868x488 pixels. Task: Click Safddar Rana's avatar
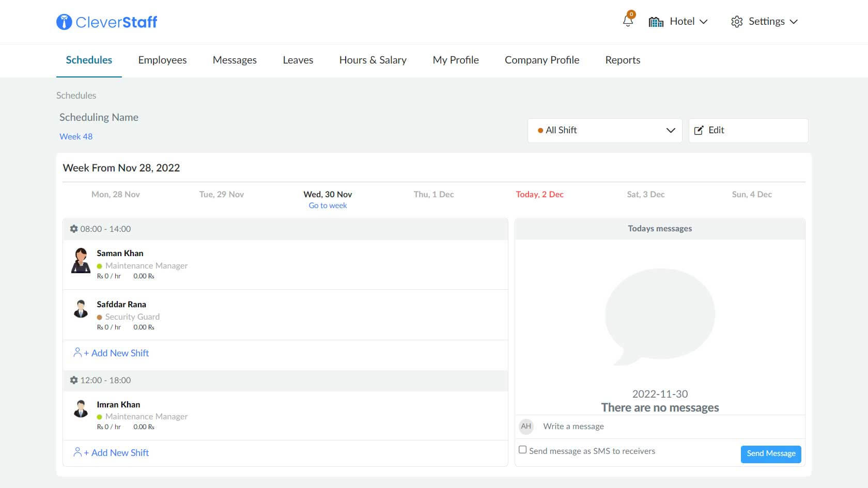(81, 309)
